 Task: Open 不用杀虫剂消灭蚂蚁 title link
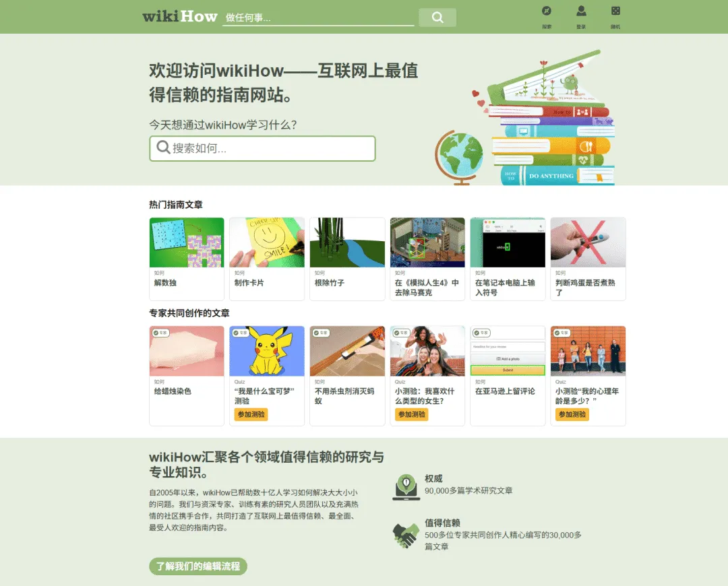click(344, 396)
